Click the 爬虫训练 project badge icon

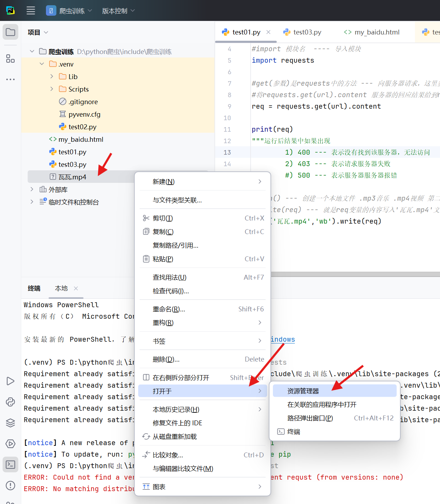[x=51, y=10]
